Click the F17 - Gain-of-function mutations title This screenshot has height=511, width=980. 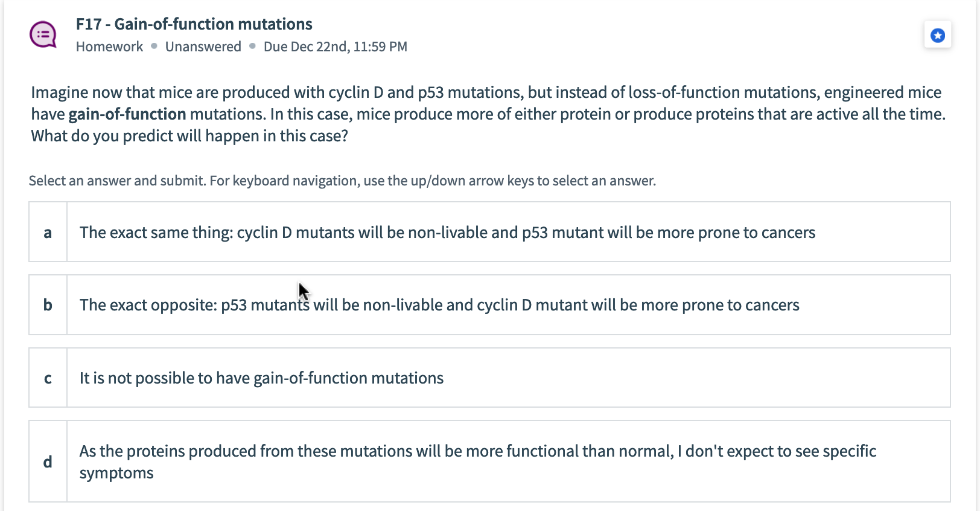194,24
